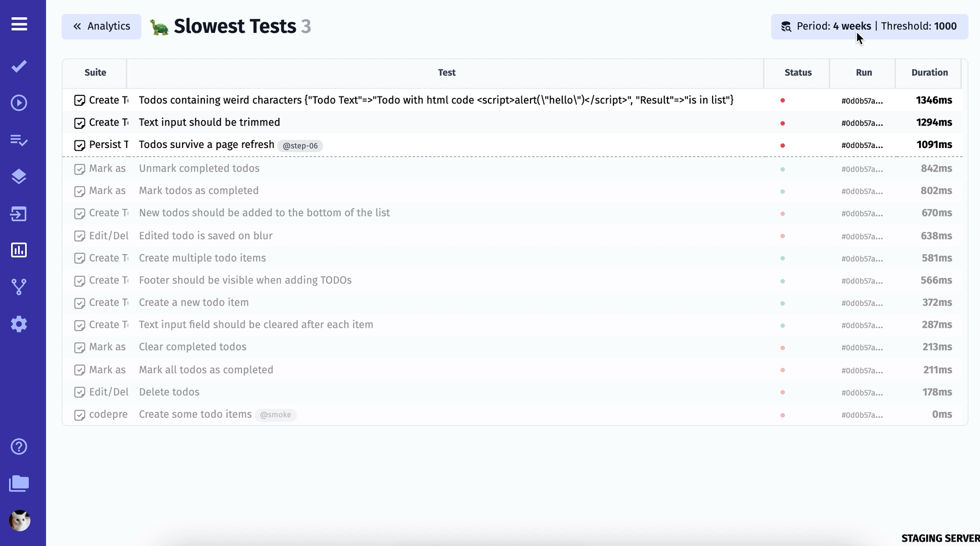
Task: Sort the table by the Duration column
Action: coord(930,72)
